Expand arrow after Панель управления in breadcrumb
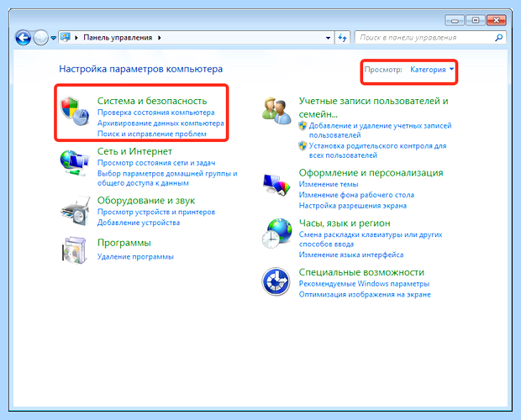The image size is (521, 420). tap(160, 38)
